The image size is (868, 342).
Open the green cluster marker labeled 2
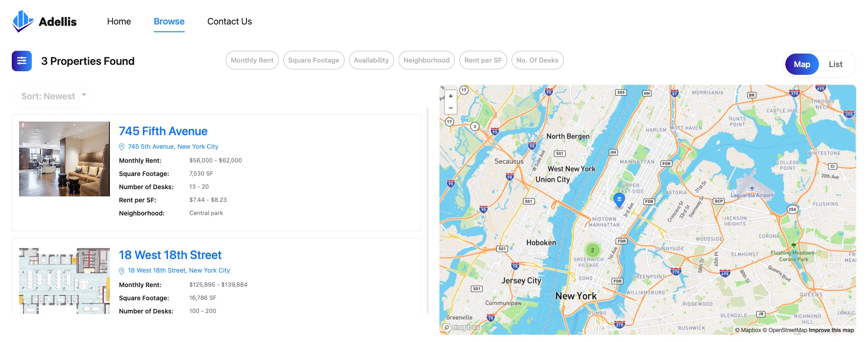pos(592,250)
